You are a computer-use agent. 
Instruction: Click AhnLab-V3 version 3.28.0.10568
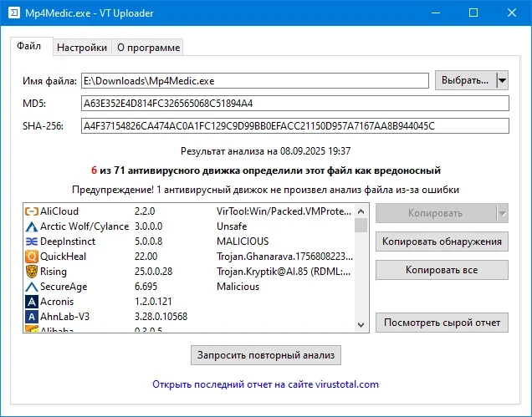click(x=161, y=317)
